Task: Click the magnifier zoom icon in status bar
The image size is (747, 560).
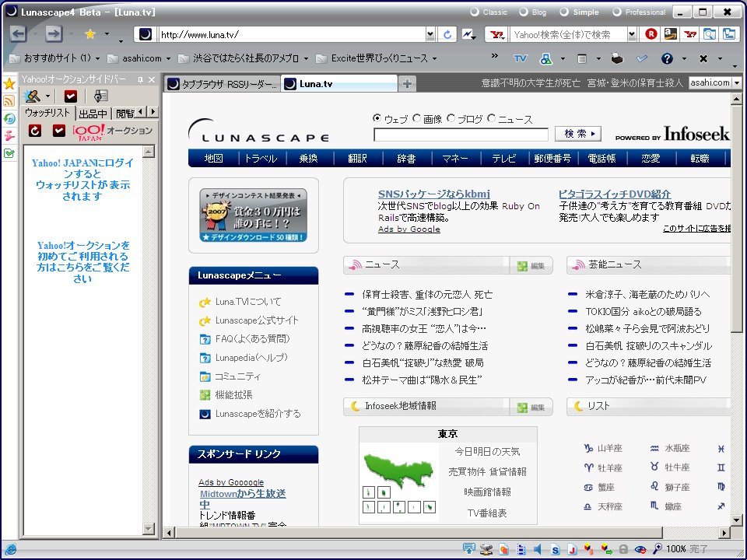Action: click(658, 549)
